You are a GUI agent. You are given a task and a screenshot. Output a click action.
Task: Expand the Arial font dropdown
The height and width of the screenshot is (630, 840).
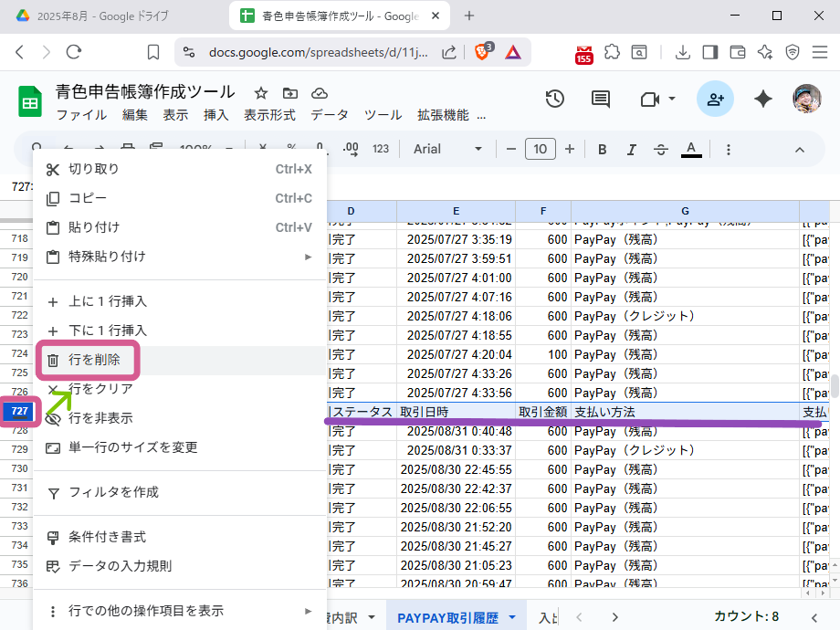447,150
